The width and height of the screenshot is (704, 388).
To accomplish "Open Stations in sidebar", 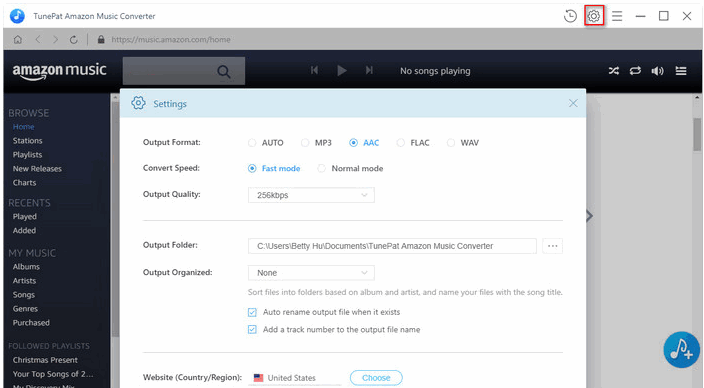I will pos(27,141).
